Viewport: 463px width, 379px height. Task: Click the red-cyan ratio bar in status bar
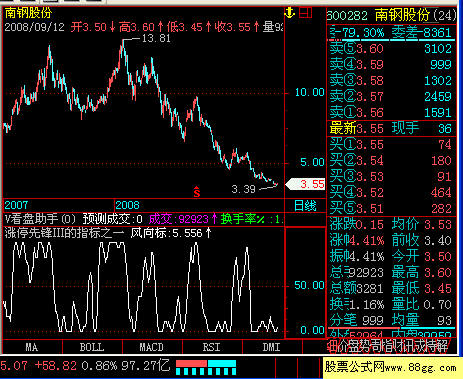(x=206, y=367)
